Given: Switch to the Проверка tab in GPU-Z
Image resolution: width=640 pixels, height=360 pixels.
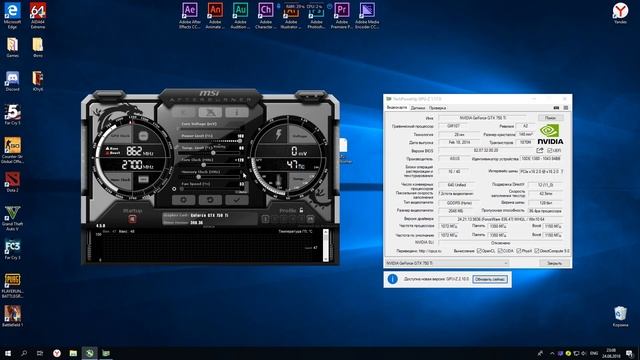Looking at the screenshot, I should point(437,108).
